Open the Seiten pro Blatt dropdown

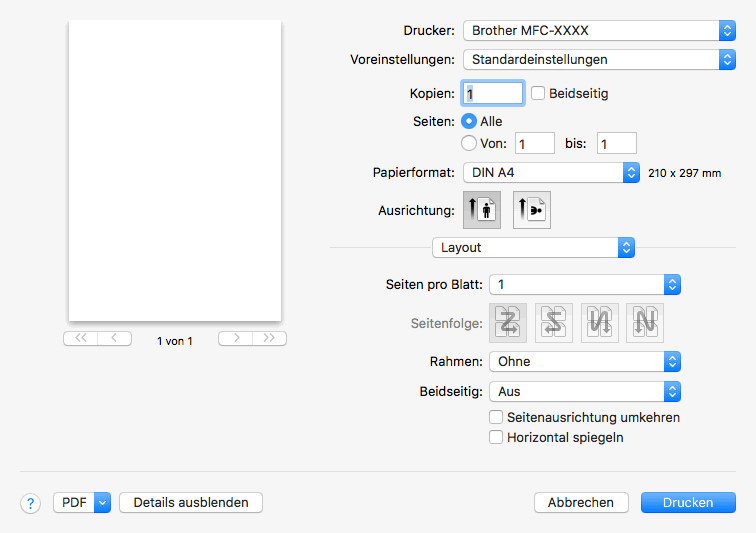point(585,285)
